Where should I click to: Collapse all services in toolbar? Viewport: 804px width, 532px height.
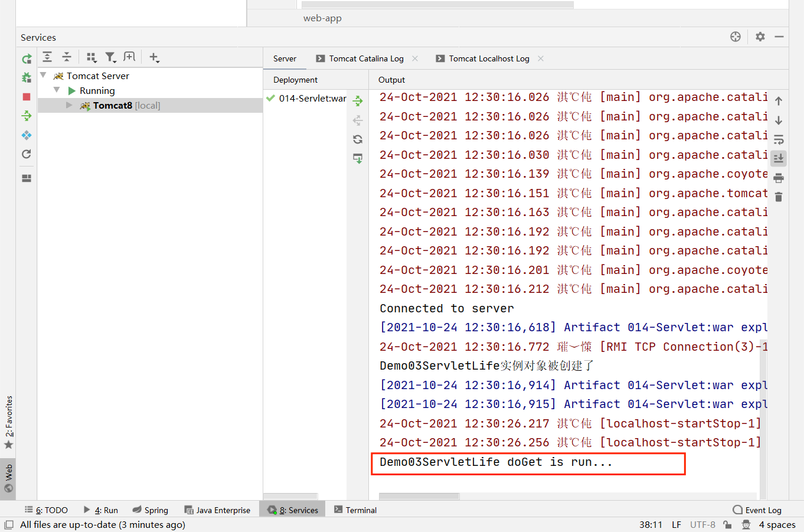click(67, 57)
